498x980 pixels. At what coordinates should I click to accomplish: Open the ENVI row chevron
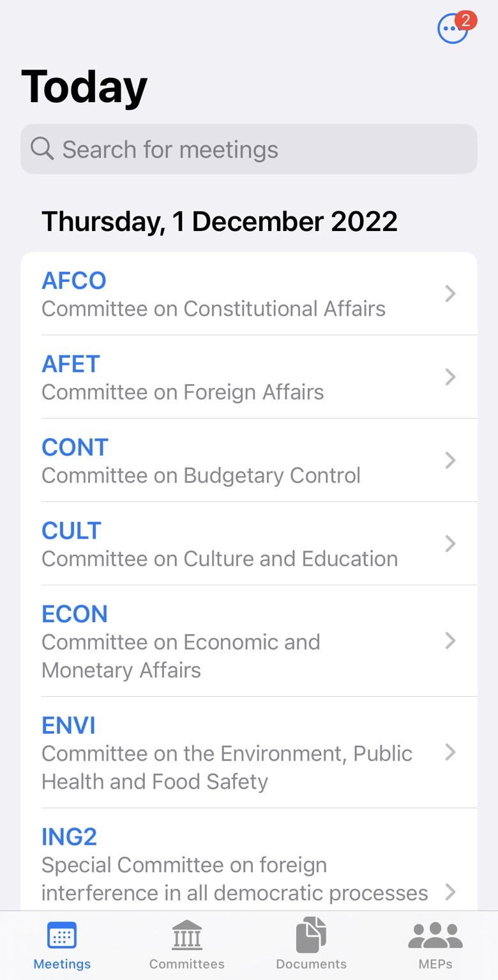pos(450,752)
